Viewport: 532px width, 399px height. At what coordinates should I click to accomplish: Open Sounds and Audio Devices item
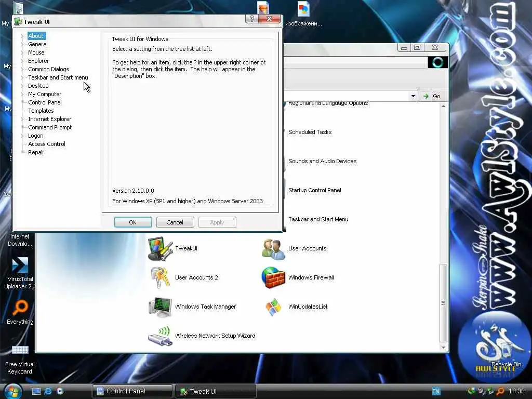[322, 161]
